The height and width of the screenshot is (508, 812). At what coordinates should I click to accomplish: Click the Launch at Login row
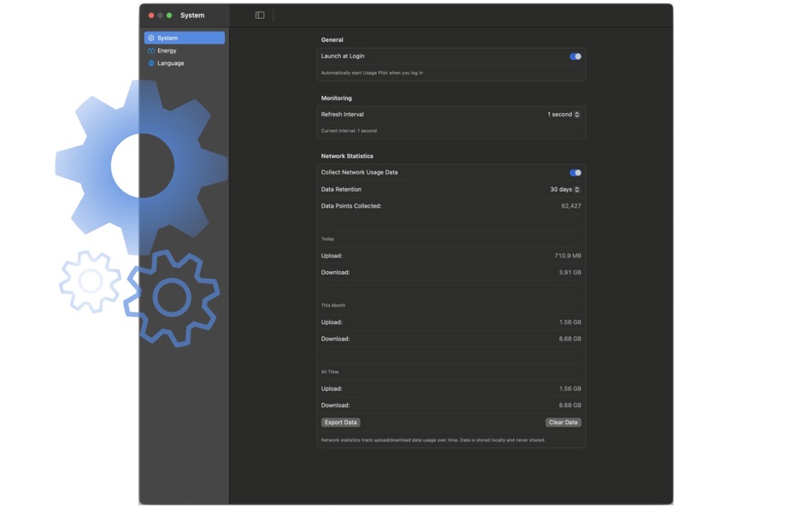click(451, 55)
